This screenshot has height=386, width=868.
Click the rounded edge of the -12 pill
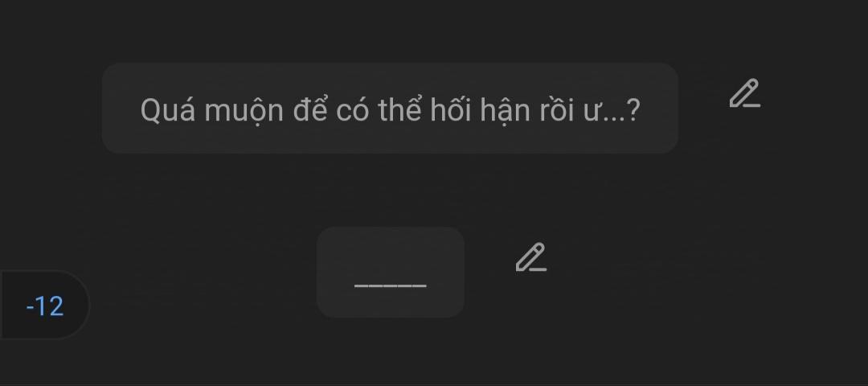[x=80, y=305]
